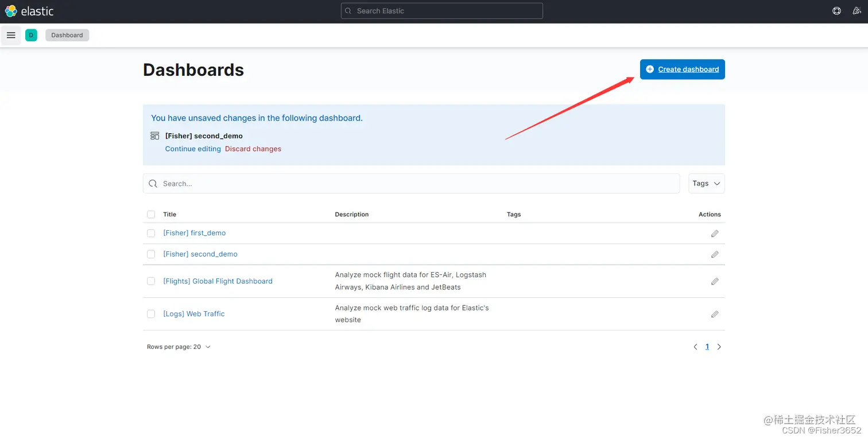Edit [Fisher] first_demo via pencil icon

pyautogui.click(x=715, y=234)
